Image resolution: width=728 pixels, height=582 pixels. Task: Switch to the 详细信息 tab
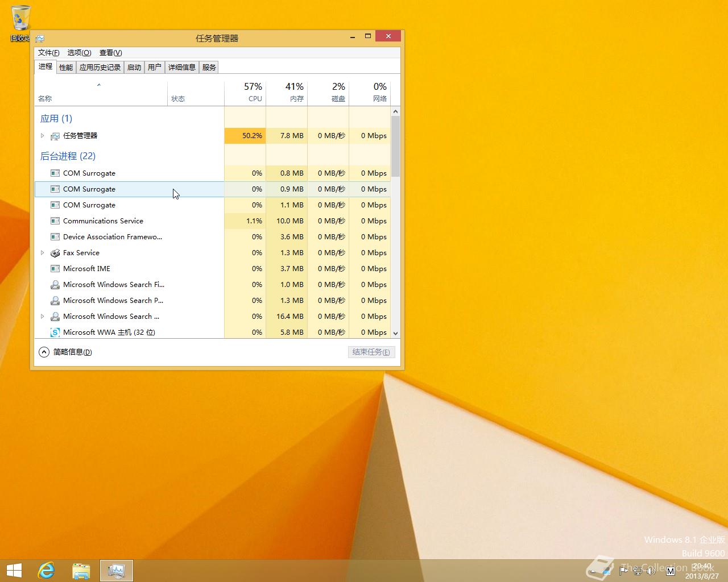pyautogui.click(x=181, y=67)
